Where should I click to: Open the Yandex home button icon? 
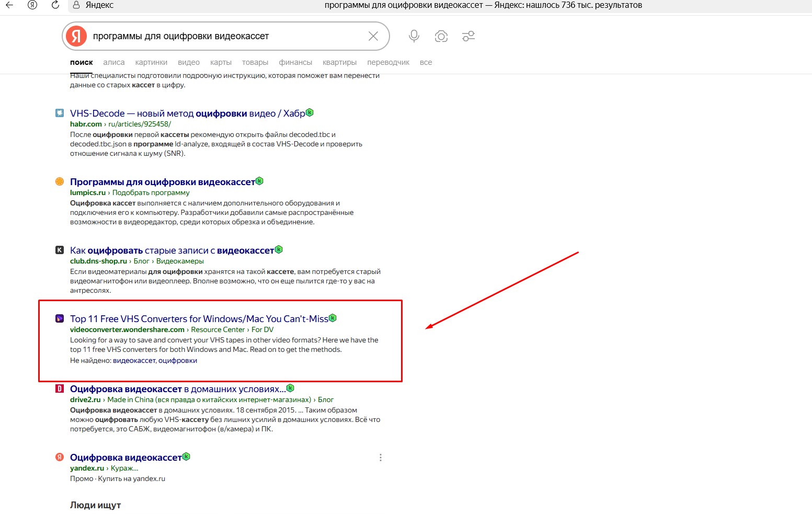(x=32, y=5)
